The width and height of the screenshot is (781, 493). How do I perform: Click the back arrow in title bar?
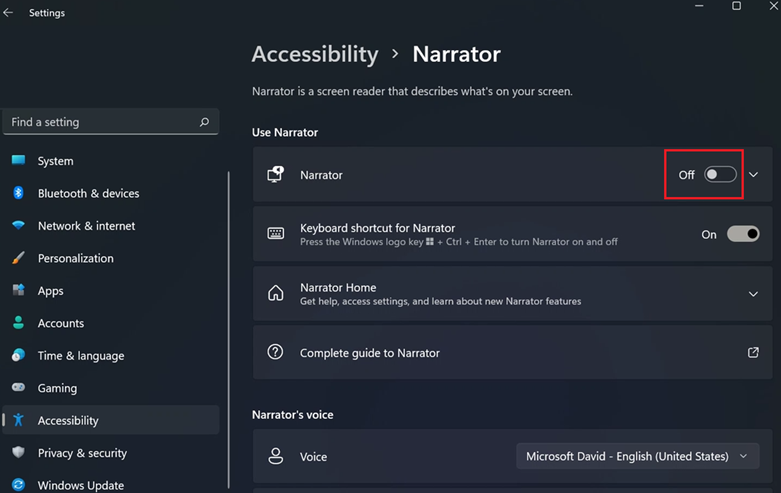click(9, 13)
